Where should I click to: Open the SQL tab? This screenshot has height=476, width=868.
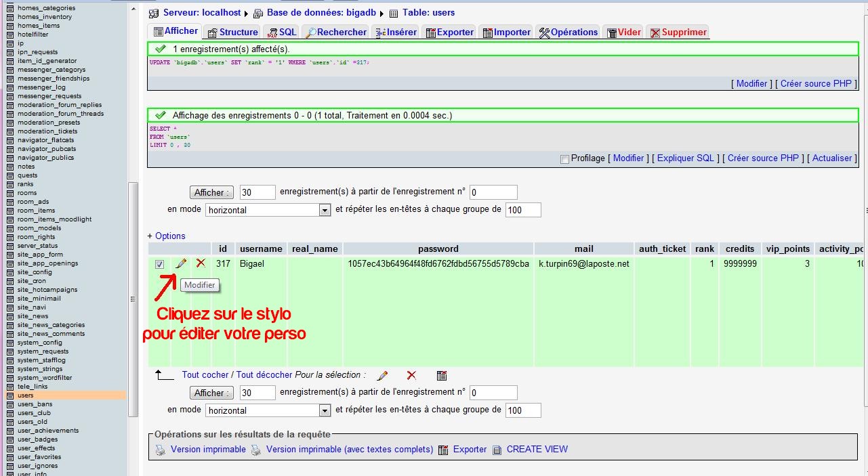(x=282, y=32)
